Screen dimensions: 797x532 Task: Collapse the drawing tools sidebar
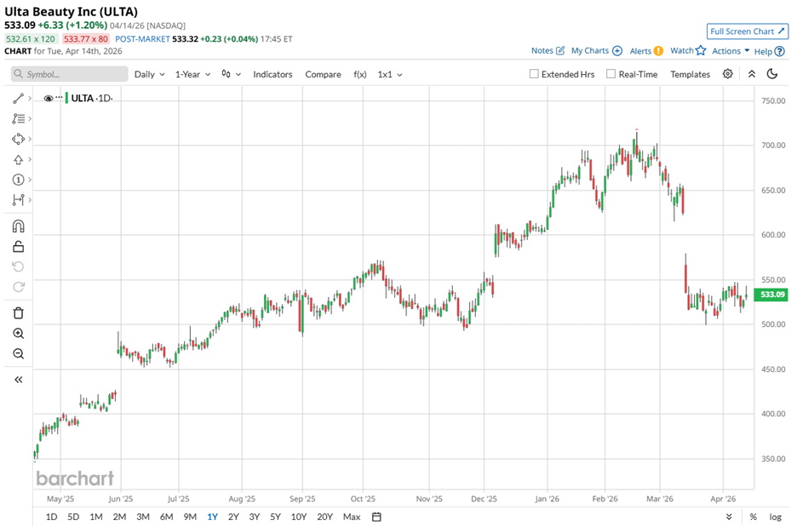[18, 380]
